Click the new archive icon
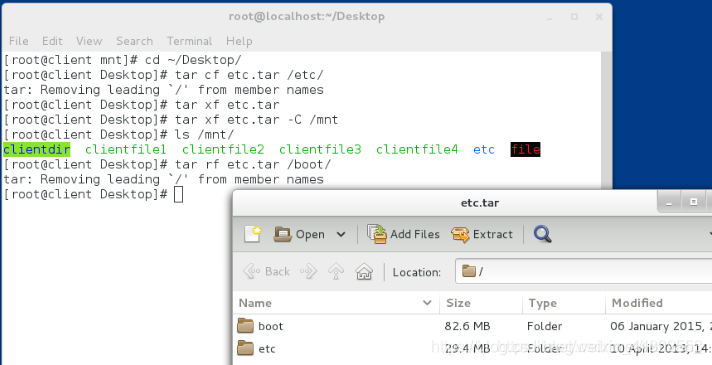Screen dimensions: 712x365 (252, 234)
